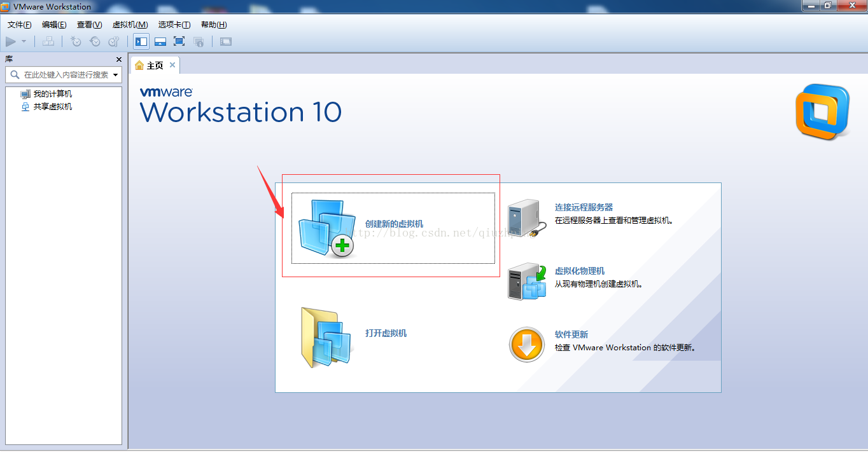Open the 编辑(E) menu
Screen dimensions: 868x452
tap(54, 25)
